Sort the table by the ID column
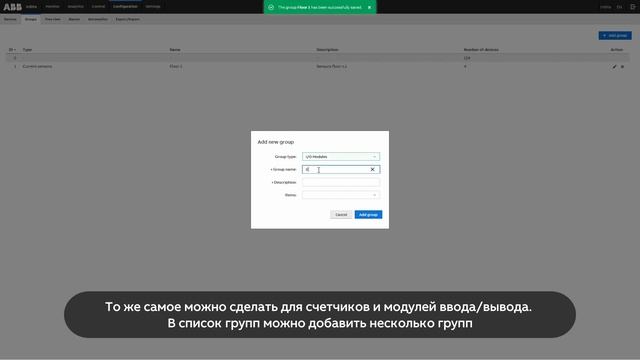Screen dimensions: 640x360 point(12,50)
